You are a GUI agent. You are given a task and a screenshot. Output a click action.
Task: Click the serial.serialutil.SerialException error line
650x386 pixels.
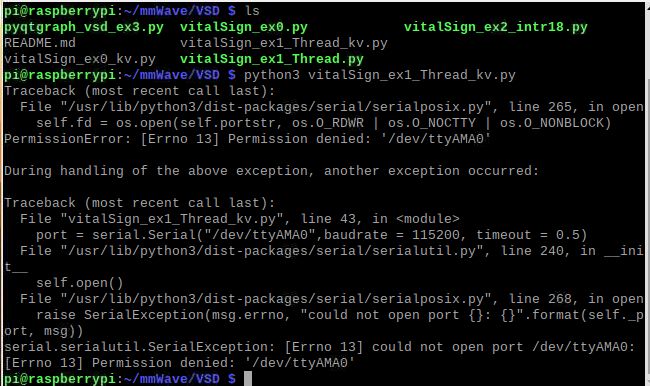(319, 355)
